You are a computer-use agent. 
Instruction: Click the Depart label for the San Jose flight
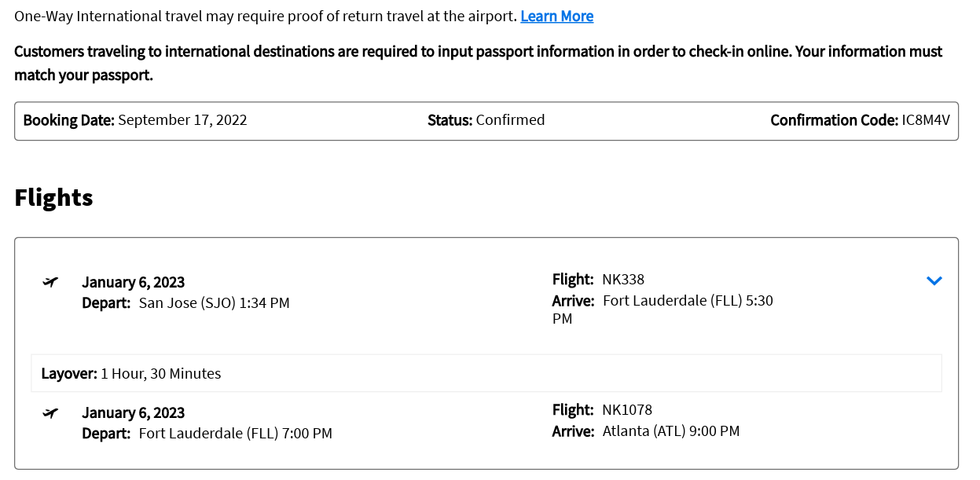pyautogui.click(x=106, y=302)
